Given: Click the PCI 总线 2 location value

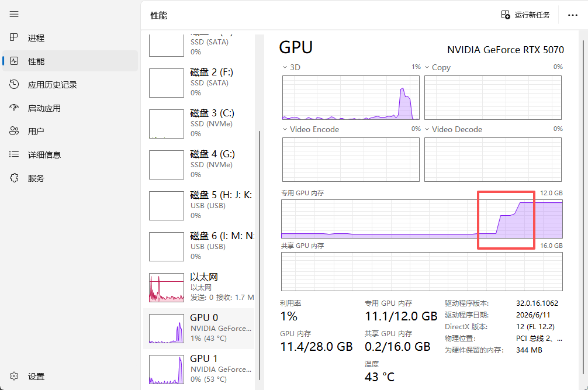Looking at the screenshot, I should [x=539, y=338].
